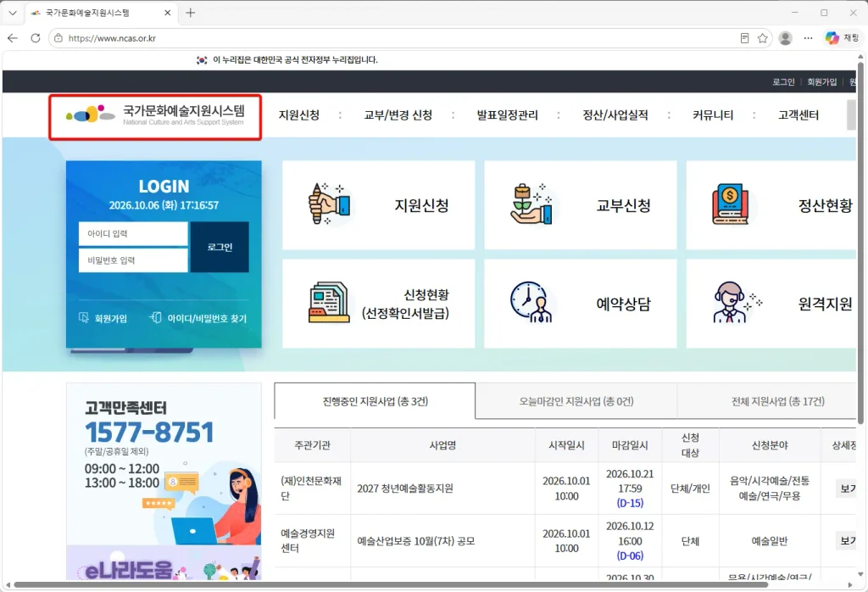Select the 진행중인 지원사업 tab
This screenshot has width=868, height=592.
[x=375, y=401]
